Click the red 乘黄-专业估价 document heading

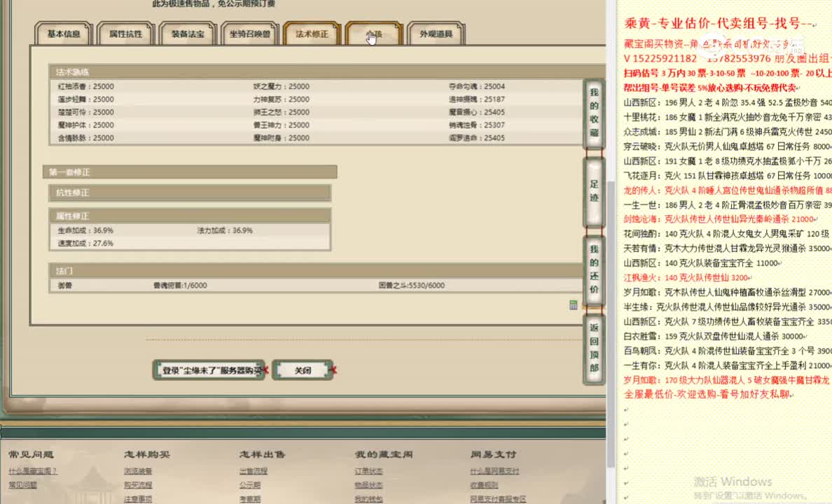tap(721, 23)
